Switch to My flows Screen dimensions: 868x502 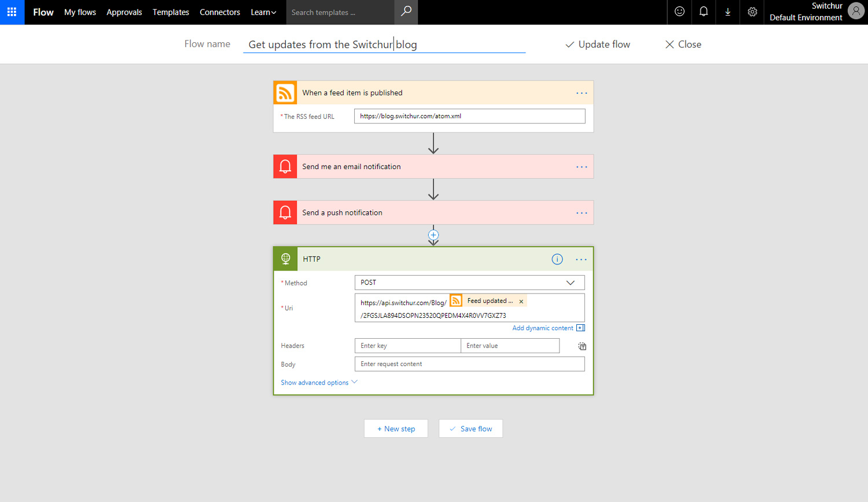pos(80,12)
